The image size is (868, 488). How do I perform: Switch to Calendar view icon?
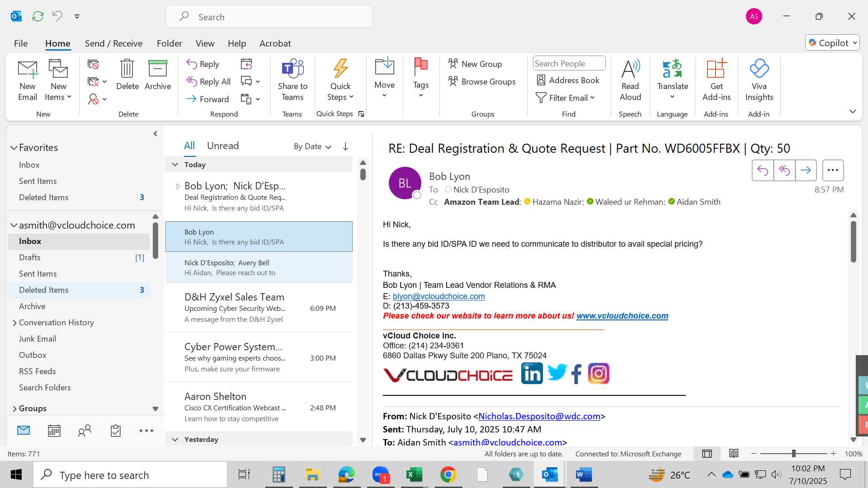(x=54, y=431)
